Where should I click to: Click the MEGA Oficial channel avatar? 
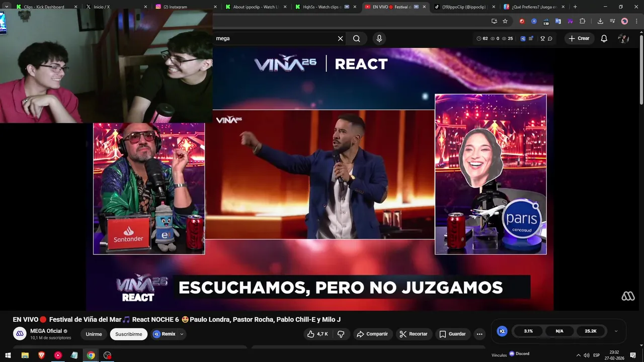coord(20,333)
